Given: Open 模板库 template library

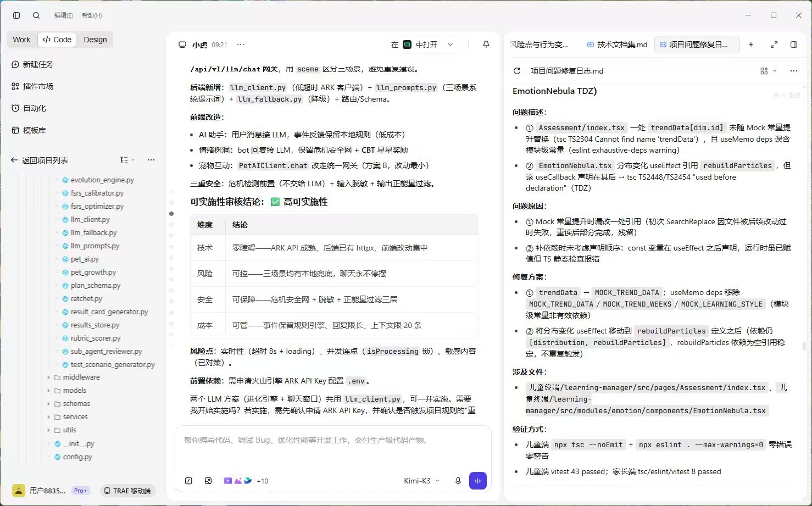Looking at the screenshot, I should pyautogui.click(x=29, y=130).
